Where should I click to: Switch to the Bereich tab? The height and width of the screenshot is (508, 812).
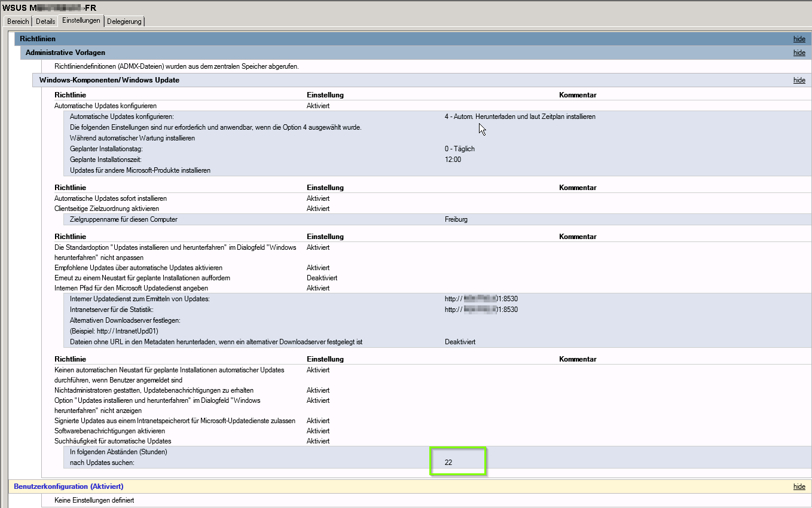(x=18, y=22)
